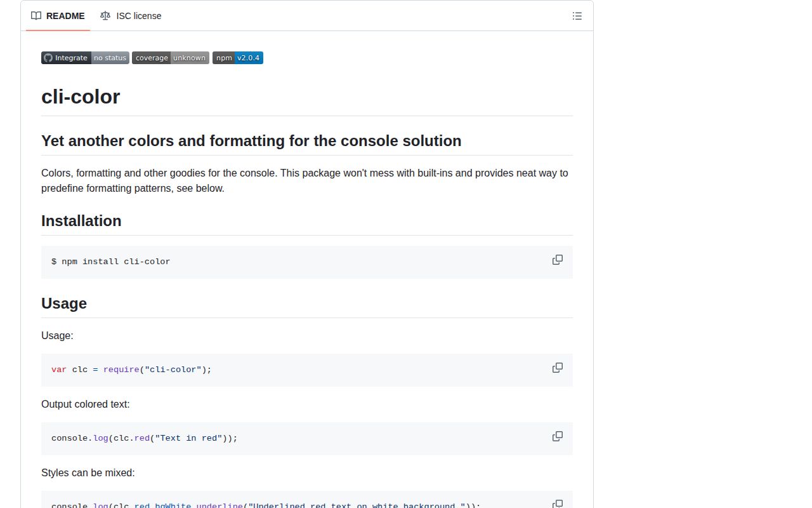
Task: Click the coverage unknown badge
Action: click(171, 58)
